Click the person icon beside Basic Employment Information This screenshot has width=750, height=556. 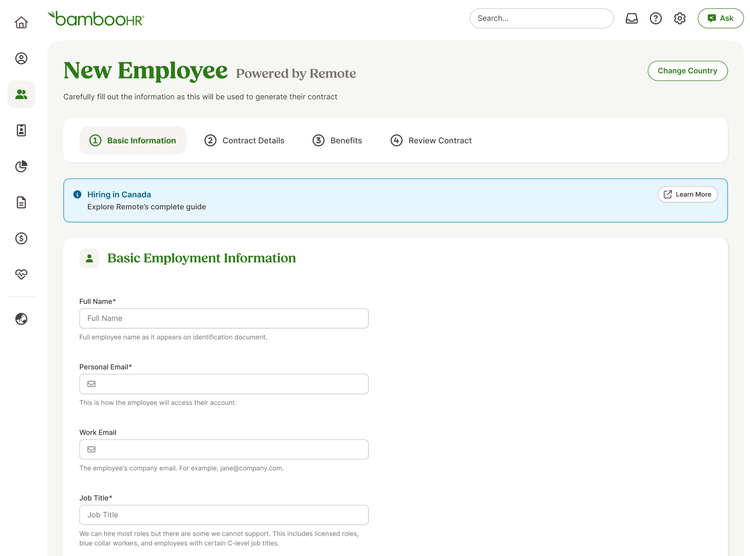click(x=89, y=258)
